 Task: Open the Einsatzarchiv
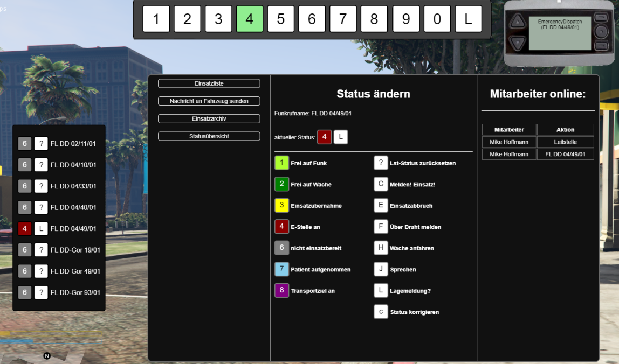(x=209, y=118)
